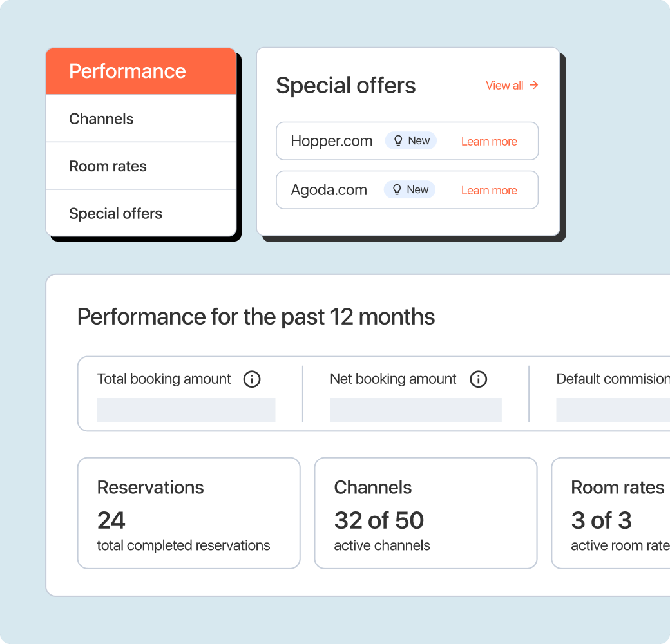Screen dimensions: 670x644
Task: Open the Reservations summary card
Action: click(x=189, y=513)
